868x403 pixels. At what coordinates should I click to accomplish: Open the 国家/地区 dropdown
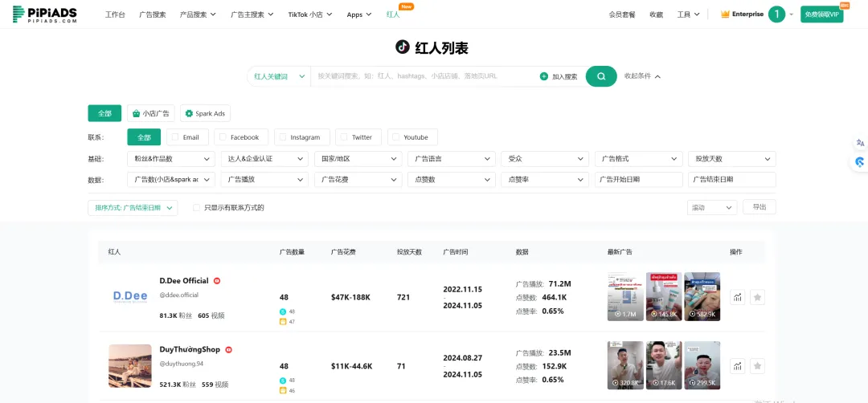358,159
